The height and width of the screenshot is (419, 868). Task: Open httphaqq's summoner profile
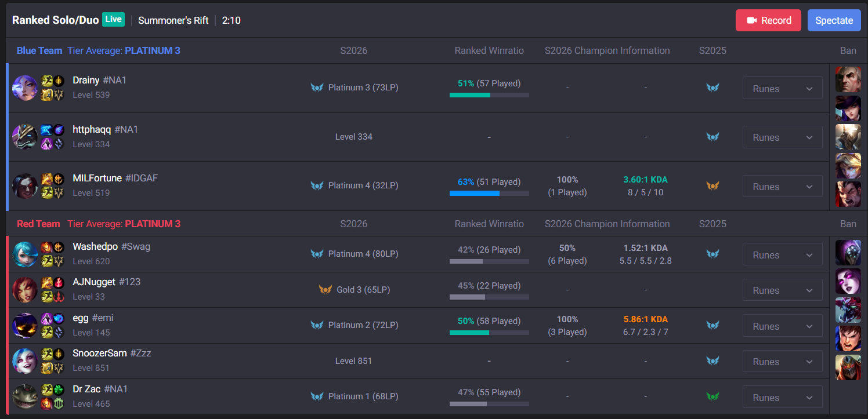click(106, 129)
